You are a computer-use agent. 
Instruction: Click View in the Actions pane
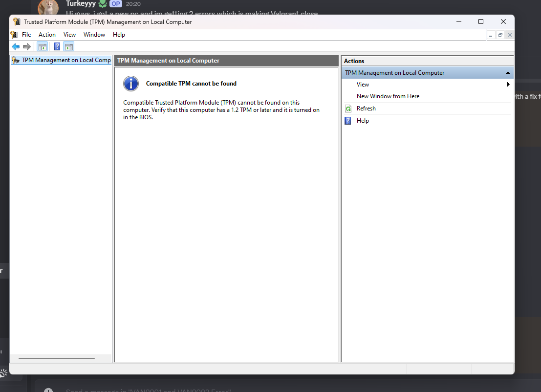[363, 85]
